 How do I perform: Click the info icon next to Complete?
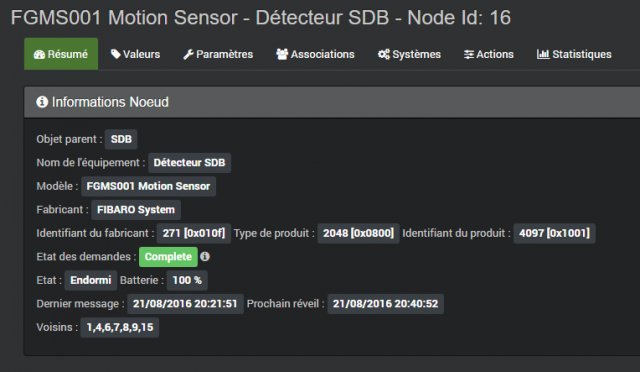[x=205, y=256]
